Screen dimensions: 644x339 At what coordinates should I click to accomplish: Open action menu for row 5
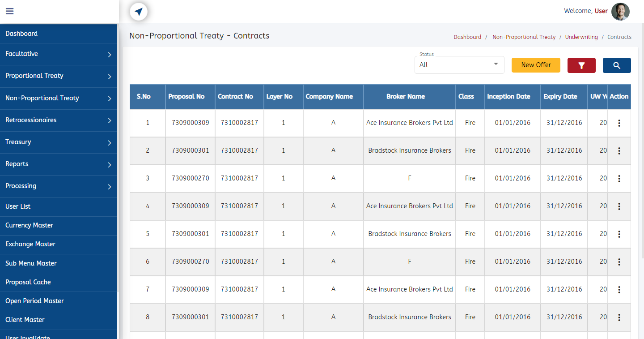[619, 234]
